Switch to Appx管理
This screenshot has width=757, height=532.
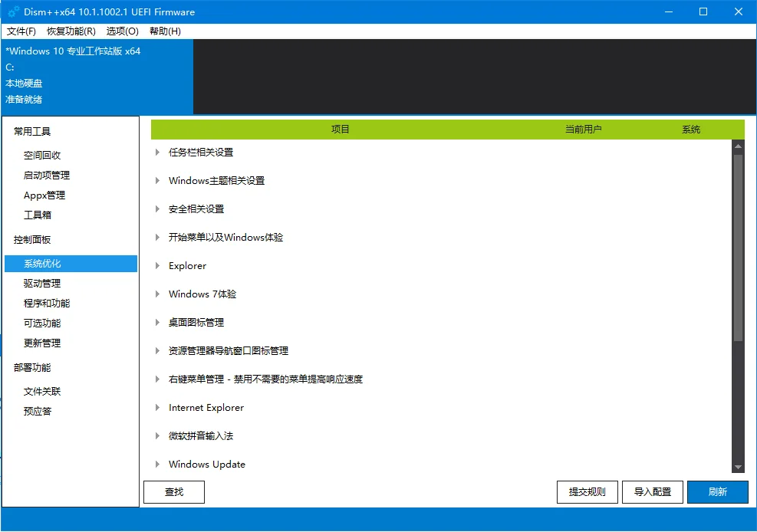click(43, 195)
